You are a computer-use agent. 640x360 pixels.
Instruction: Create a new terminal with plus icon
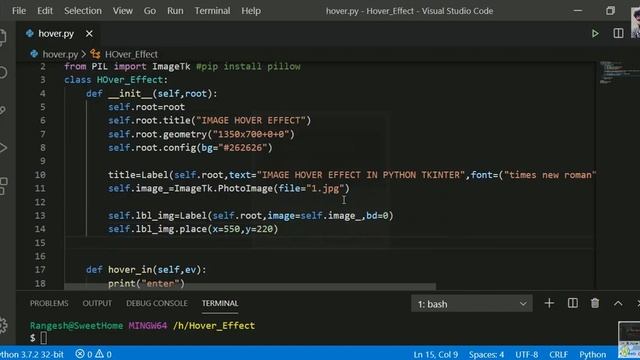click(x=549, y=303)
